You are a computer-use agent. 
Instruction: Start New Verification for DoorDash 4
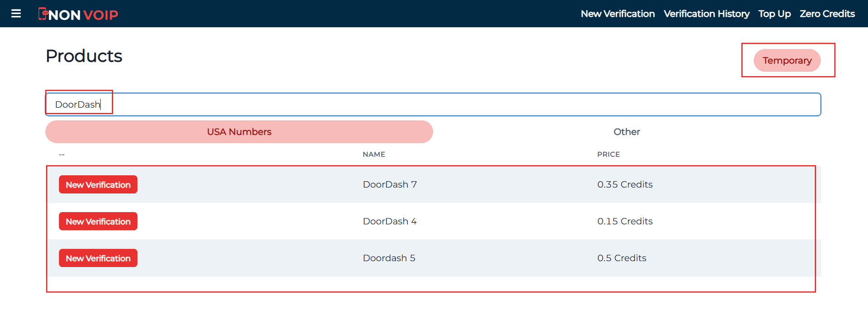(98, 221)
